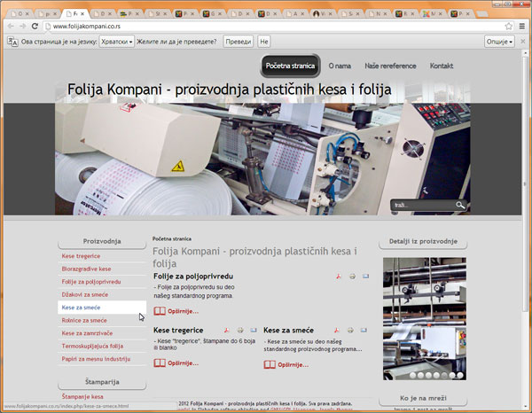The image size is (532, 413).
Task: Click PDF icon for Folije za poljoprivredu
Action: pyautogui.click(x=338, y=277)
